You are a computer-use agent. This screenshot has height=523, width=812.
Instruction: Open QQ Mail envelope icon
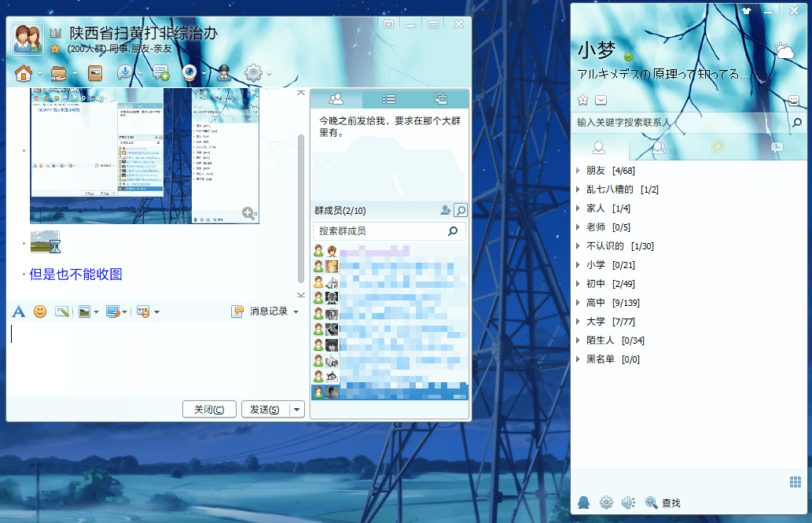click(x=601, y=100)
